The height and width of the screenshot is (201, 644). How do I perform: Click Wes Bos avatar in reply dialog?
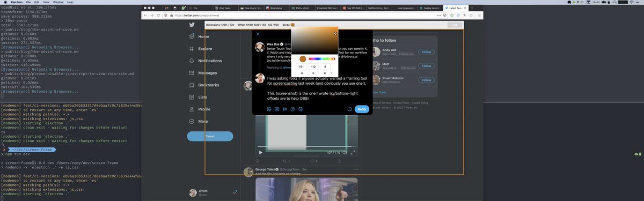[260, 47]
